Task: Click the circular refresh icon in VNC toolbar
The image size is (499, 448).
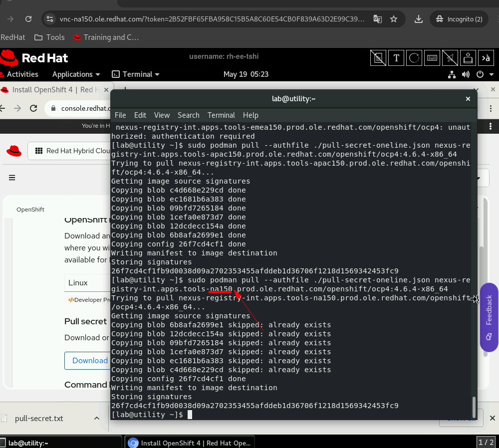Action: click(x=414, y=58)
